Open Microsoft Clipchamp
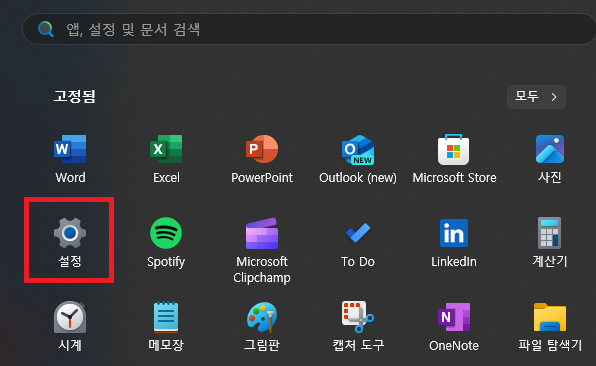 262,250
